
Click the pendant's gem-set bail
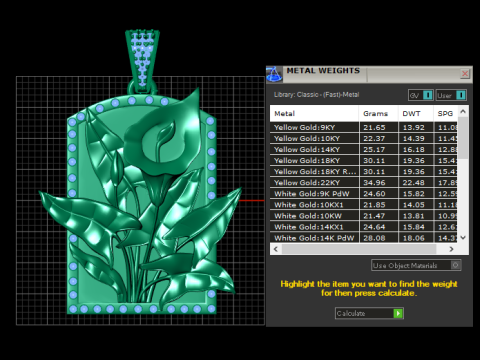142,60
